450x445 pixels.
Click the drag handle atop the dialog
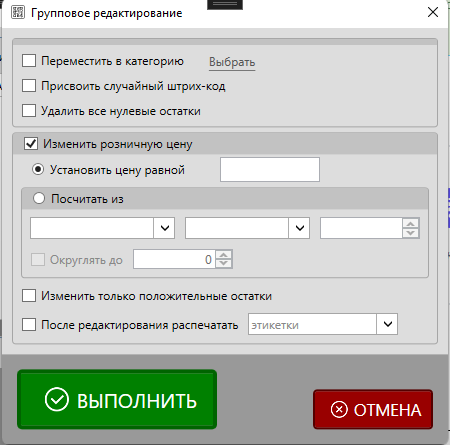pos(225,4)
